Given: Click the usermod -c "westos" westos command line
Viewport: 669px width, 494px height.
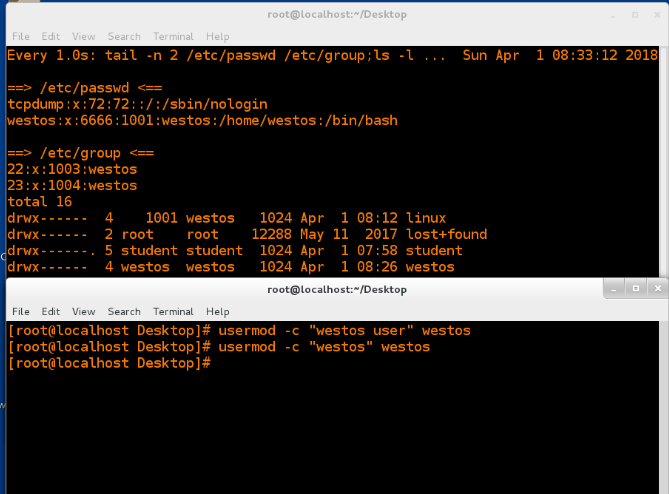Looking at the screenshot, I should (218, 347).
